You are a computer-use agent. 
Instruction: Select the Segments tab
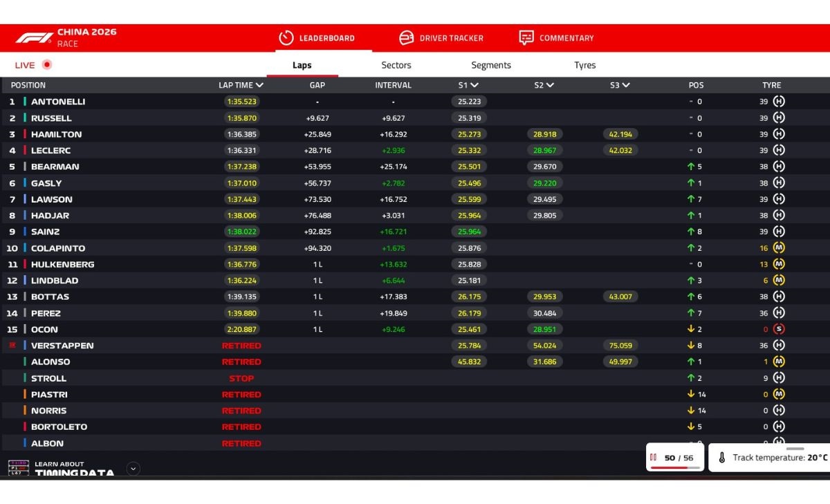[x=491, y=65]
